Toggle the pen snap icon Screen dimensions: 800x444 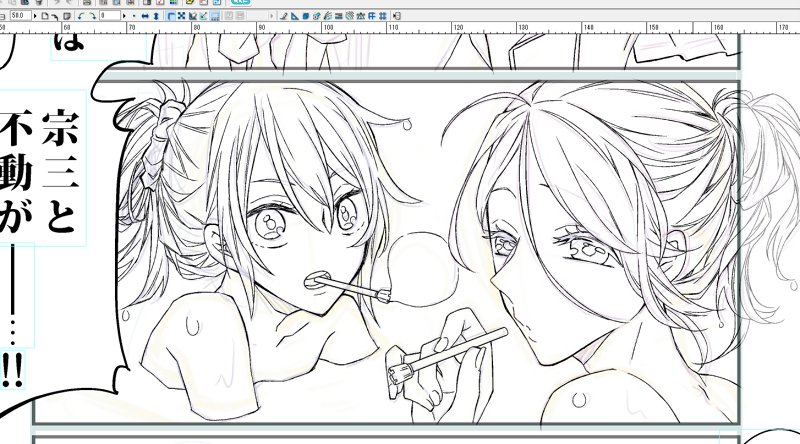[283, 16]
